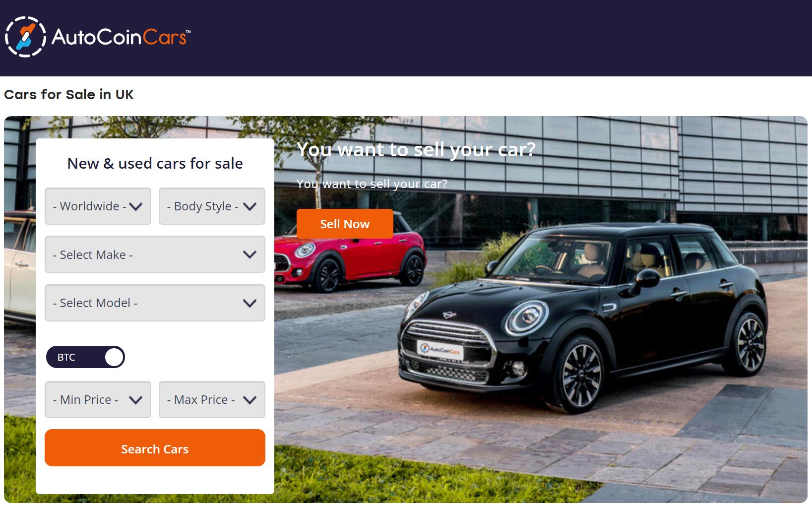Click the chevron arrow on Body Style field
The height and width of the screenshot is (508, 812).
250,206
